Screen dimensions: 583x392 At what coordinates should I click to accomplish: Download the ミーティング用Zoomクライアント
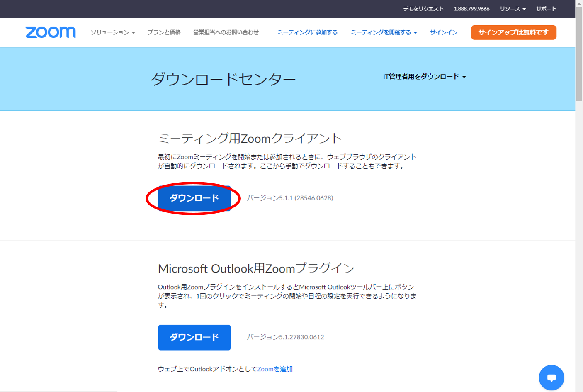click(194, 198)
